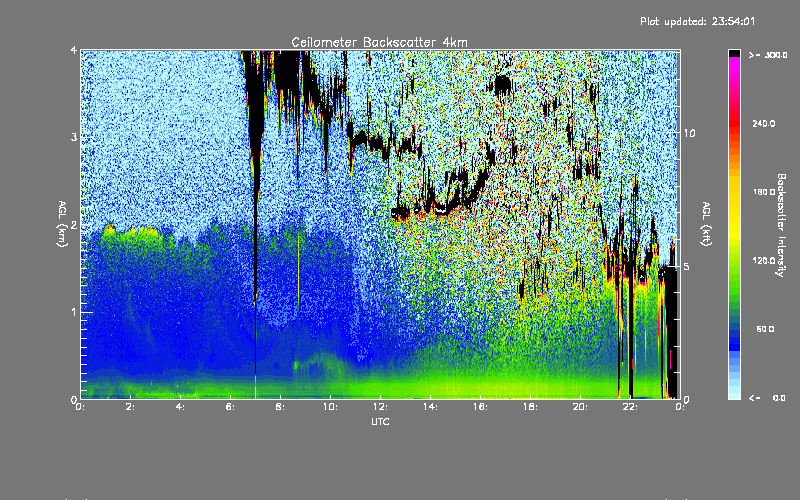Click the "18:" UTC hour tick label
This screenshot has height=500, width=800.
pyautogui.click(x=530, y=407)
